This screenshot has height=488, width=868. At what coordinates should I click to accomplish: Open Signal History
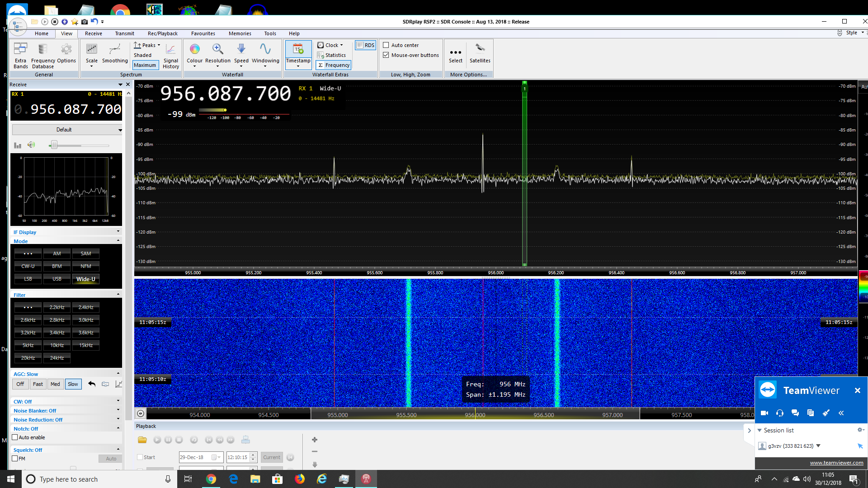[x=171, y=55]
